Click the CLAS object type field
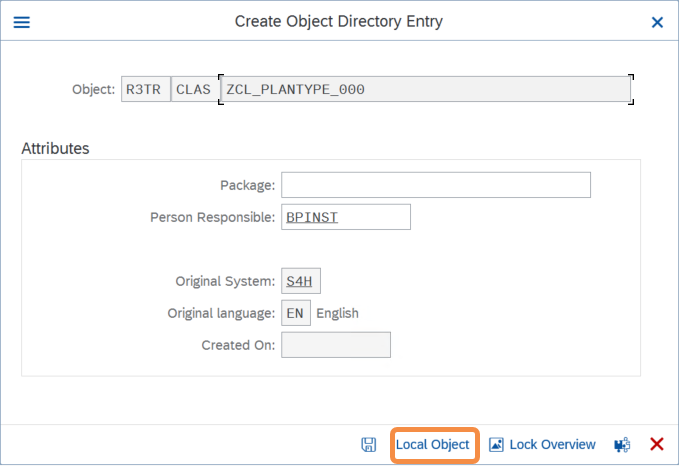Screen dimensions: 679x466 (193, 89)
